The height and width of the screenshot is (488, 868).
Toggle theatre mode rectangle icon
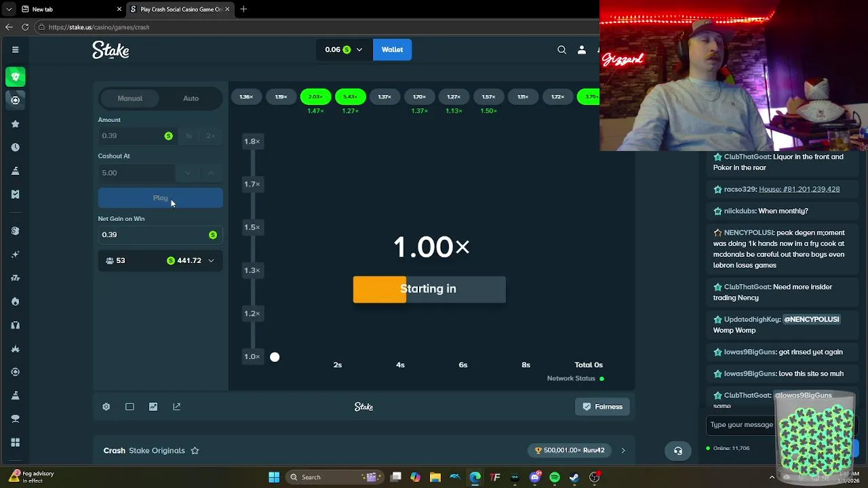130,407
